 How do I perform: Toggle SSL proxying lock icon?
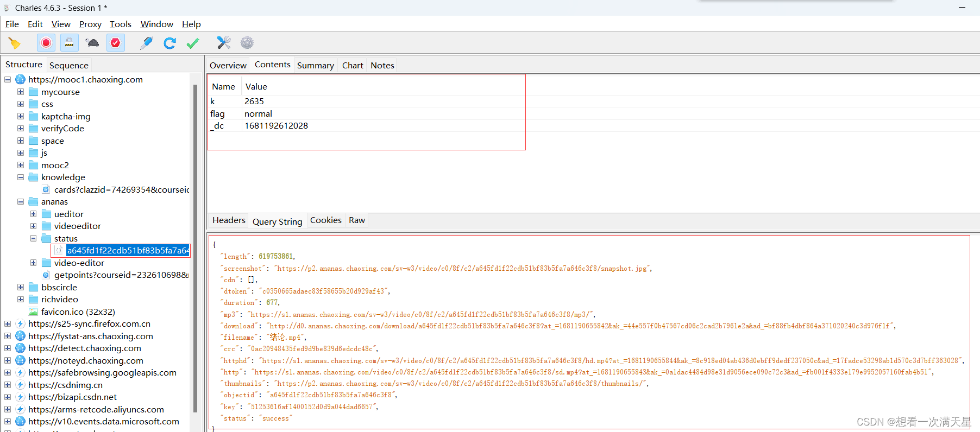[70, 43]
